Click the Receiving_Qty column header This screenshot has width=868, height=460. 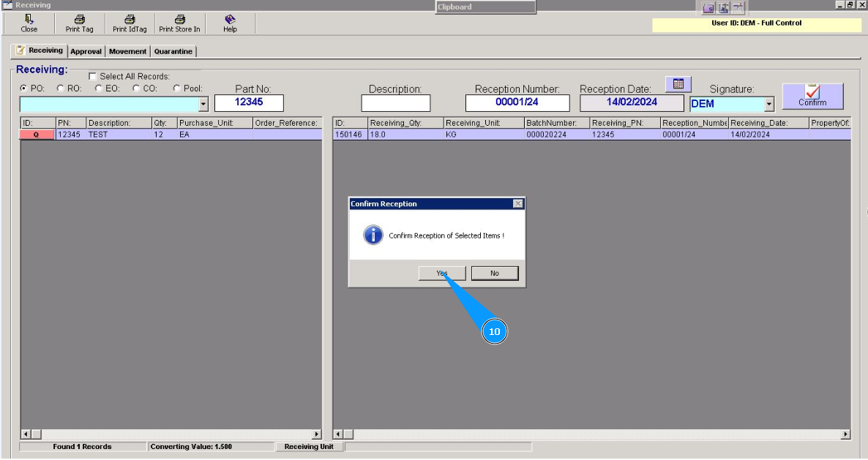coord(405,123)
